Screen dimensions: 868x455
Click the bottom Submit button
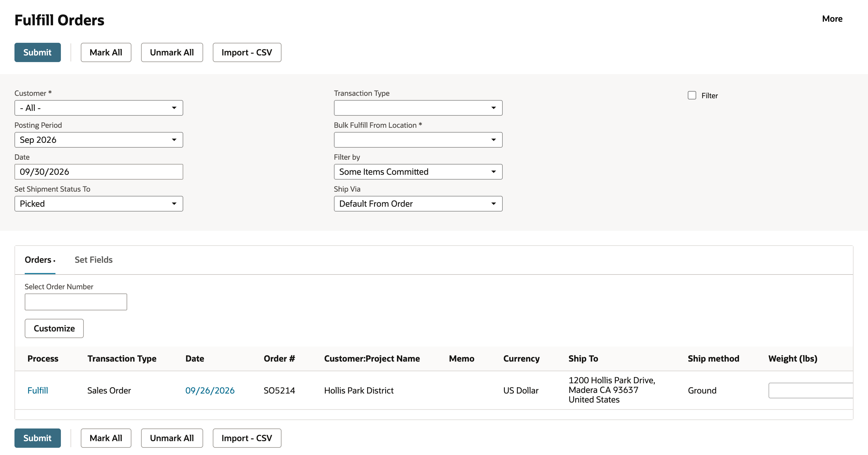[x=37, y=438]
